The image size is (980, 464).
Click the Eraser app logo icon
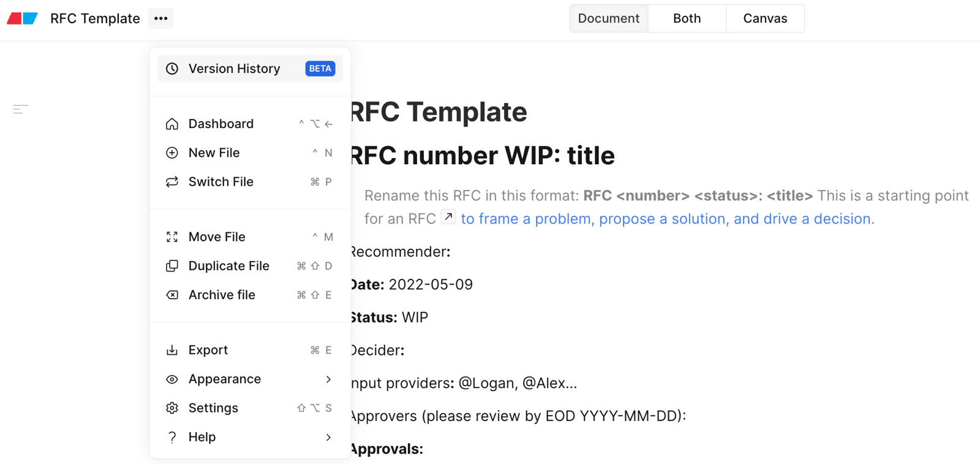[x=23, y=18]
